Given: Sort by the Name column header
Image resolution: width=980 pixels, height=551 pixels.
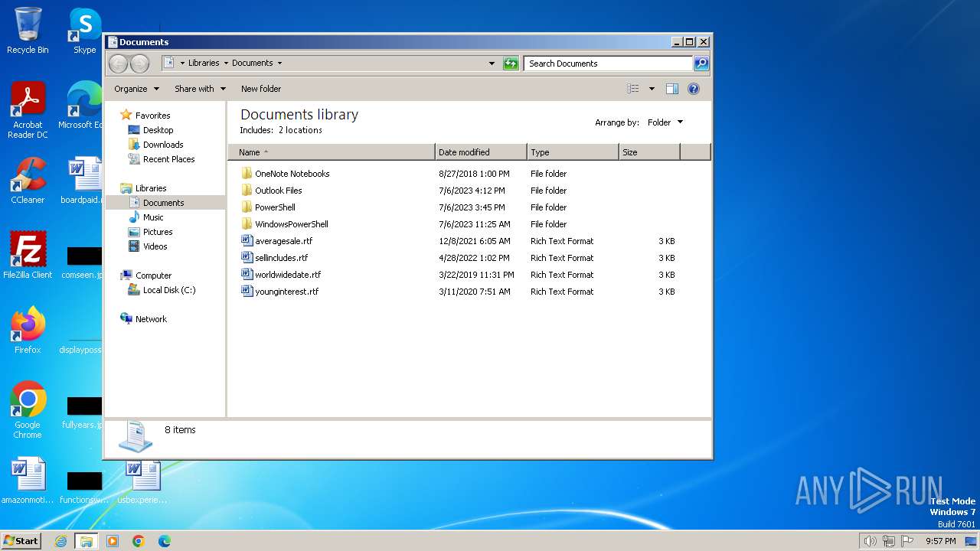Looking at the screenshot, I should coord(332,152).
